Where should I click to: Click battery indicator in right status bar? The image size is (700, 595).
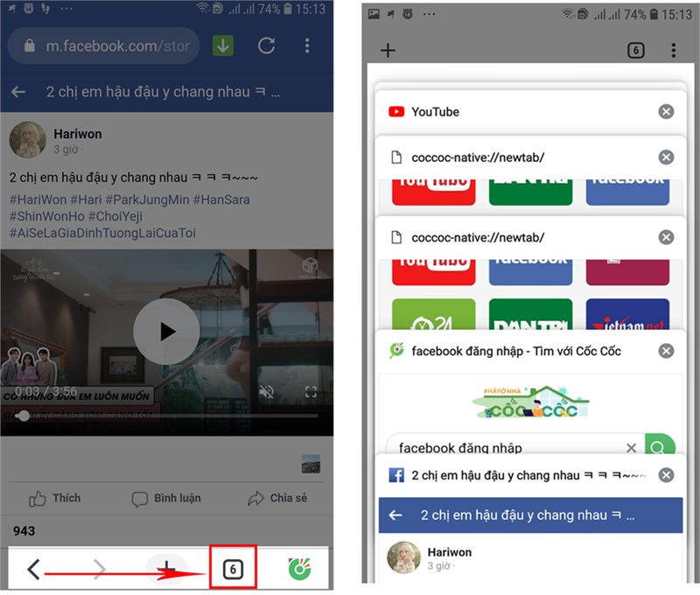click(x=654, y=14)
